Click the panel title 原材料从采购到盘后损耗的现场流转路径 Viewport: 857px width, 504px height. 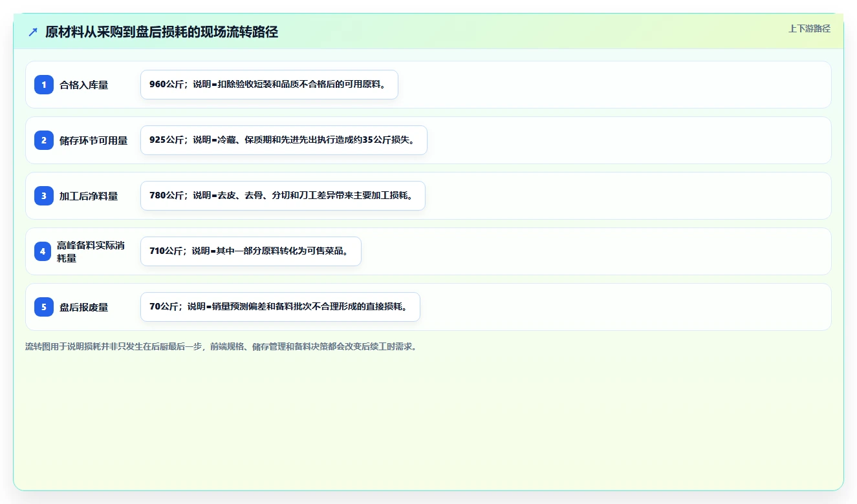[x=162, y=32]
